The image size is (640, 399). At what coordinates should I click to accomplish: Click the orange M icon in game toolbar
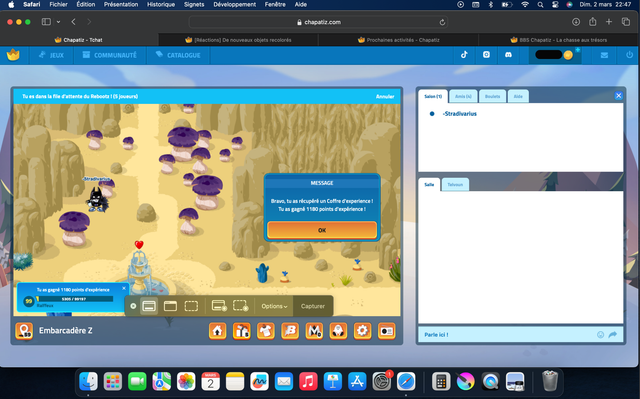pyautogui.click(x=314, y=331)
